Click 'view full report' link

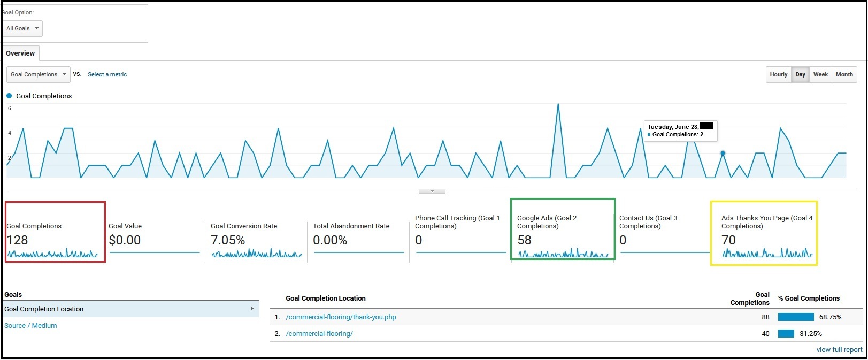pyautogui.click(x=839, y=350)
